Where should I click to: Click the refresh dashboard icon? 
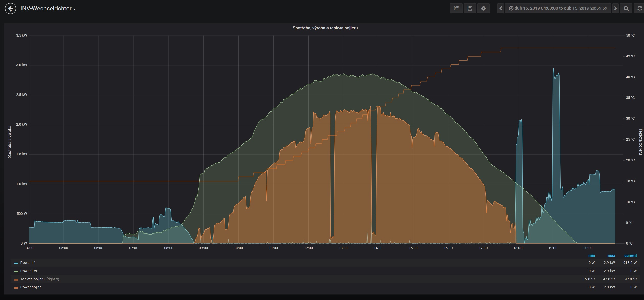(639, 8)
